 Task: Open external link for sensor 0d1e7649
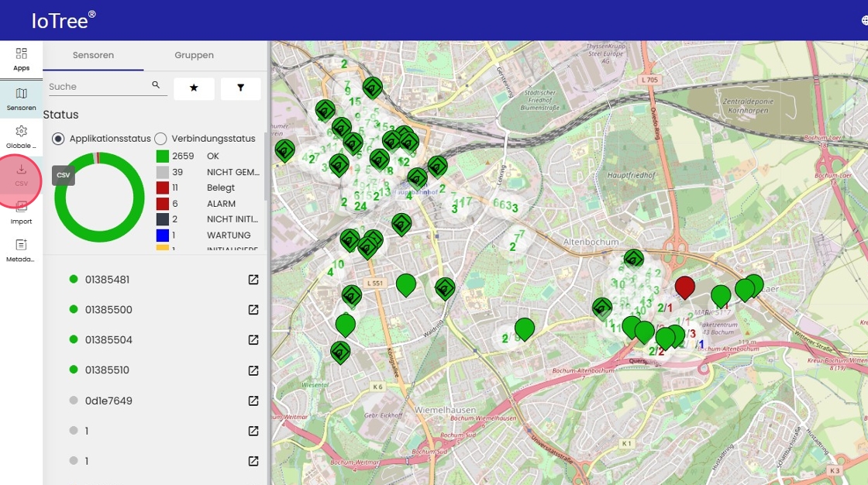(x=253, y=401)
